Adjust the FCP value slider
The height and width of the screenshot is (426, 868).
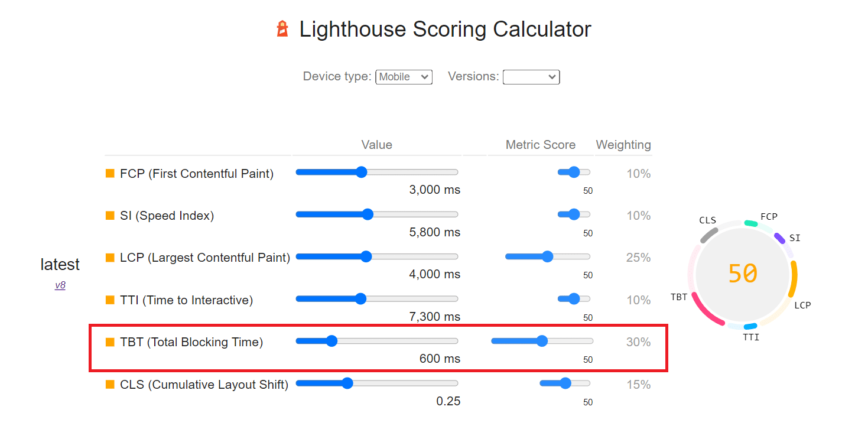click(x=377, y=172)
